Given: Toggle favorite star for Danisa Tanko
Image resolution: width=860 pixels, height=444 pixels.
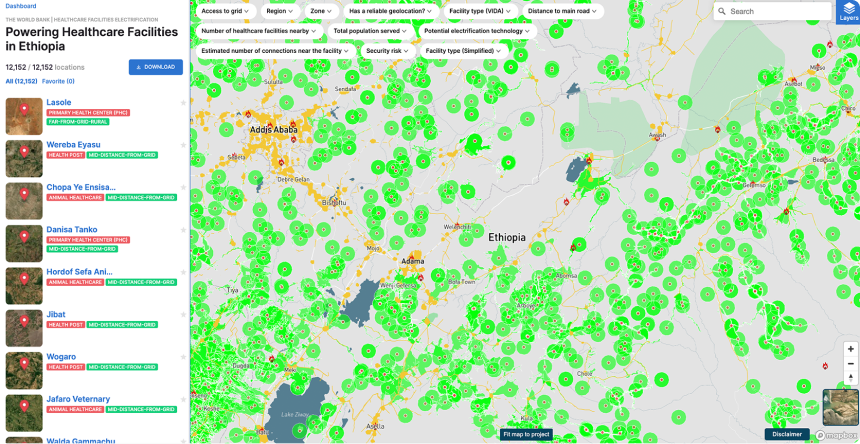Looking at the screenshot, I should coord(181,229).
